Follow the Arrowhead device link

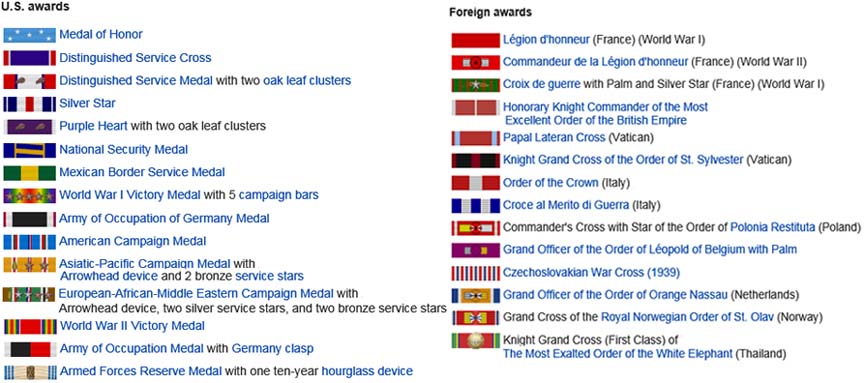click(x=109, y=276)
